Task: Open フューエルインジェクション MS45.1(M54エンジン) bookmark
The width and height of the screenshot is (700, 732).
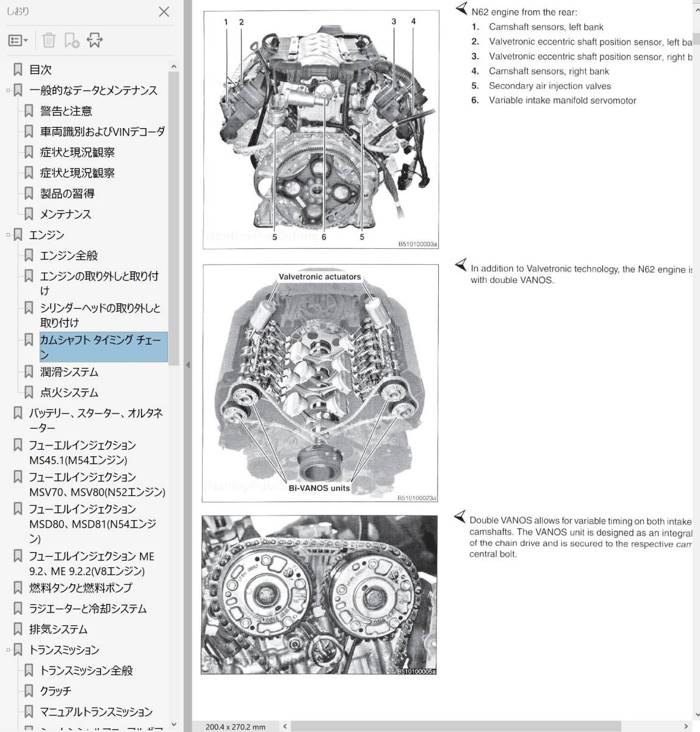Action: 82,453
